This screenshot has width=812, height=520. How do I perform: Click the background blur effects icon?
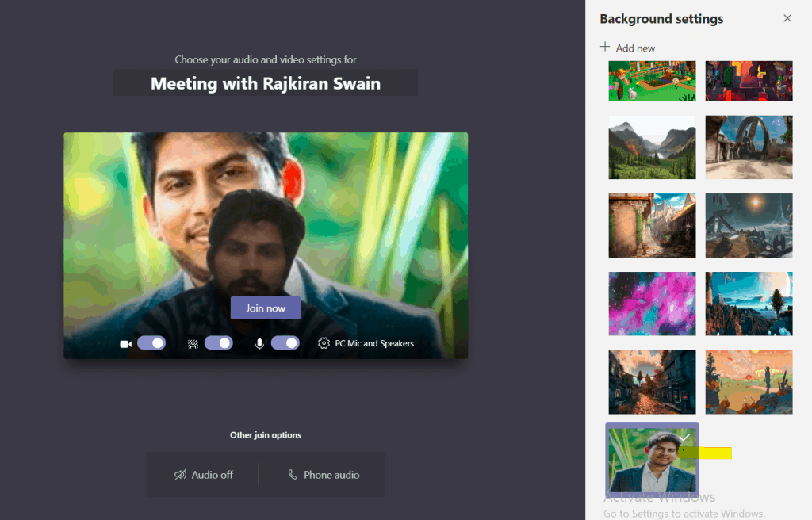point(192,344)
